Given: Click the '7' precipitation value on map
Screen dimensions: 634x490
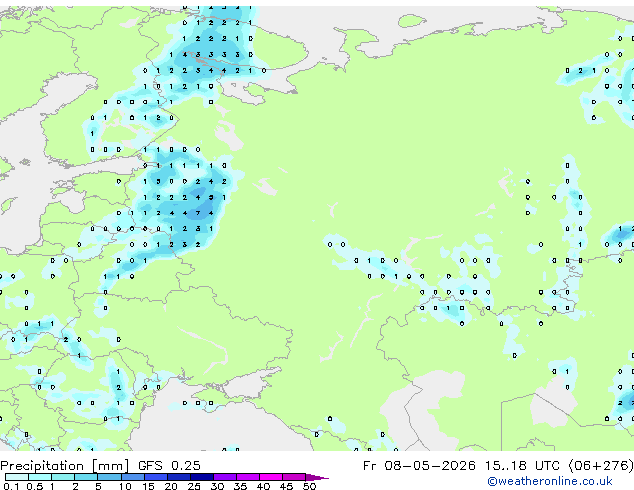Looking at the screenshot, I should [x=198, y=213].
